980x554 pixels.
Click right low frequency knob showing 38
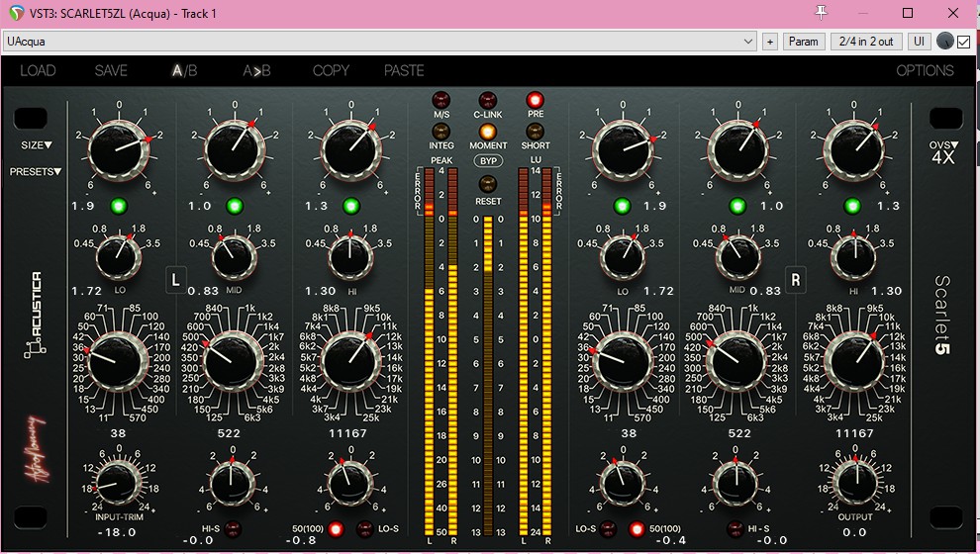click(622, 362)
